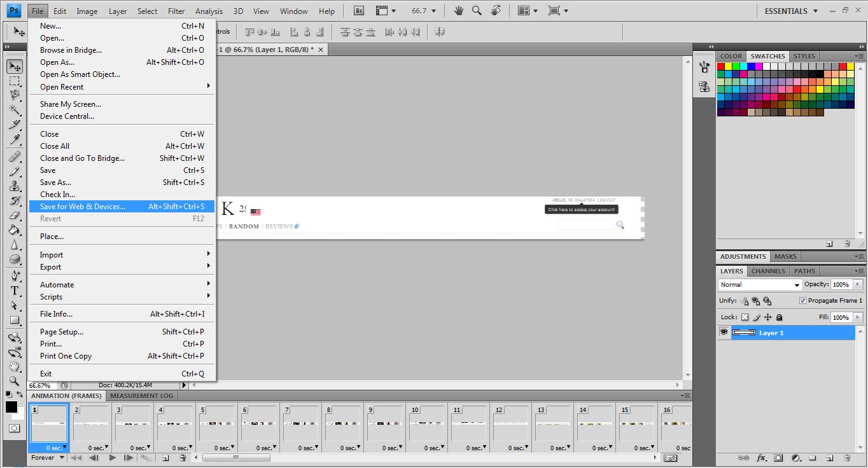Click the Rotate View tool in application bar
Viewport: 868px width, 468px height.
[496, 11]
